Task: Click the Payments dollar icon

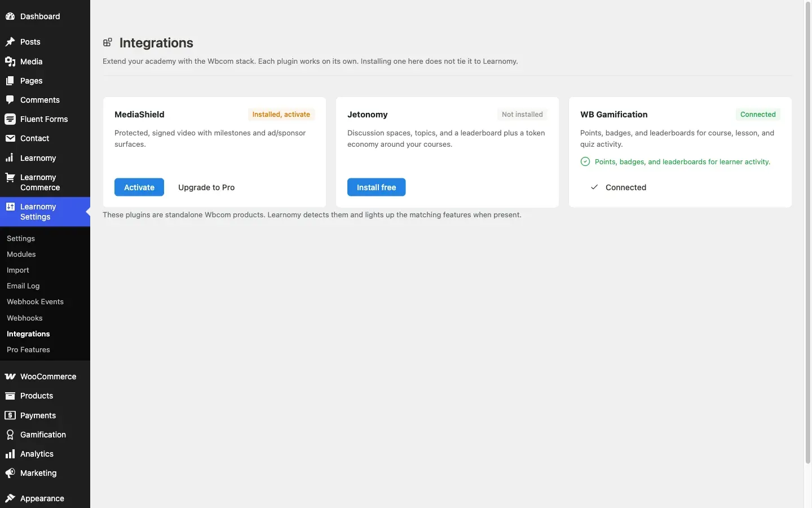Action: 10,415
